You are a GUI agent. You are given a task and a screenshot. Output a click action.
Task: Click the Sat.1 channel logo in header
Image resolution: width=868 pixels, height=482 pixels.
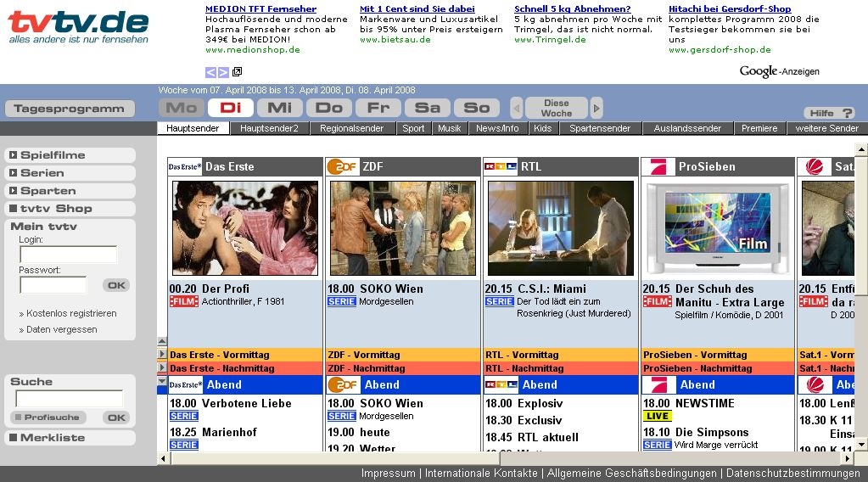click(x=815, y=166)
